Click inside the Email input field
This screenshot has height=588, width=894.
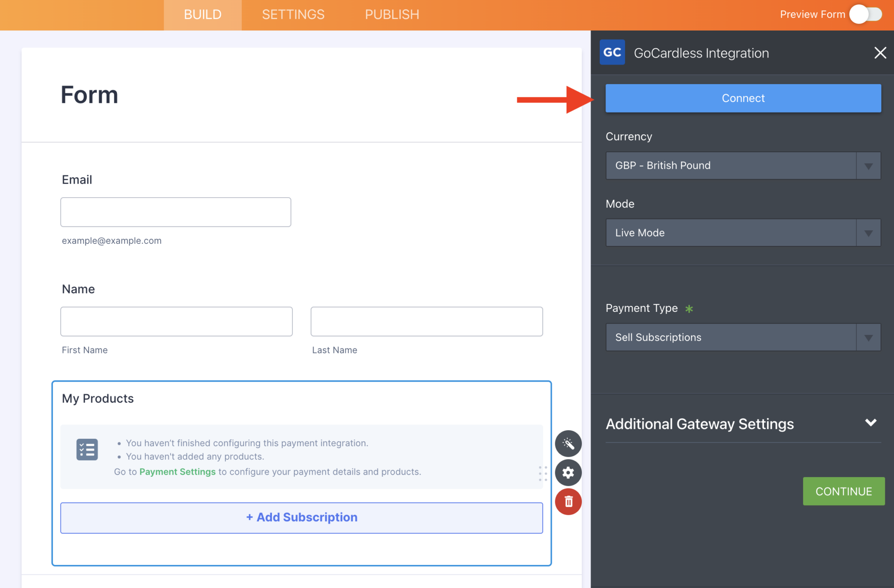175,212
